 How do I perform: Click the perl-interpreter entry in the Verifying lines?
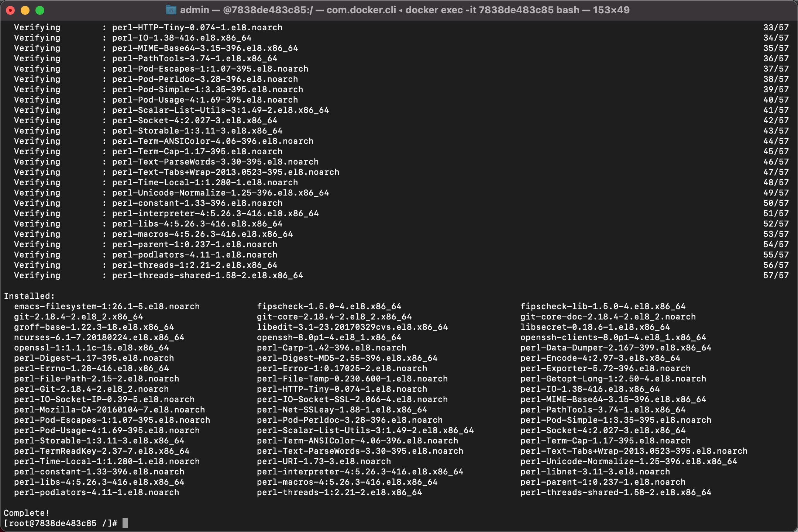pyautogui.click(x=215, y=213)
